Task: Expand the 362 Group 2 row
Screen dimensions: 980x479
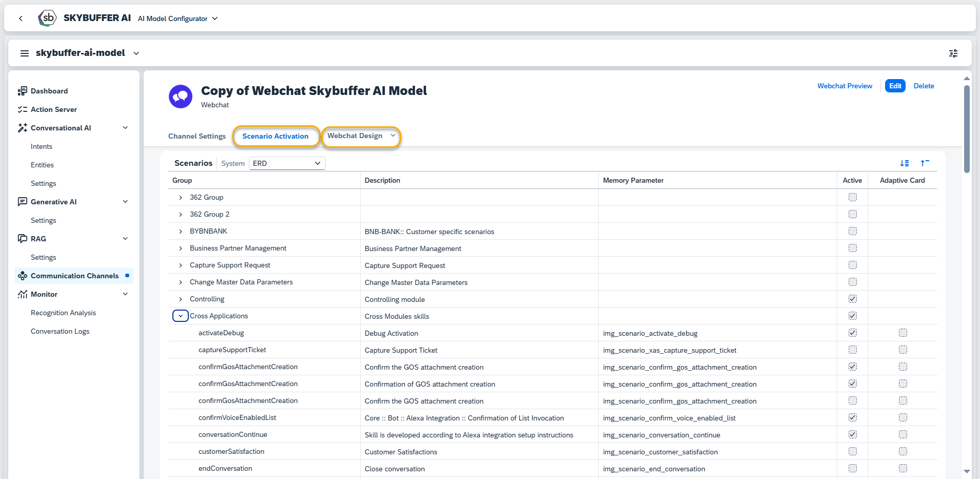Action: [181, 214]
